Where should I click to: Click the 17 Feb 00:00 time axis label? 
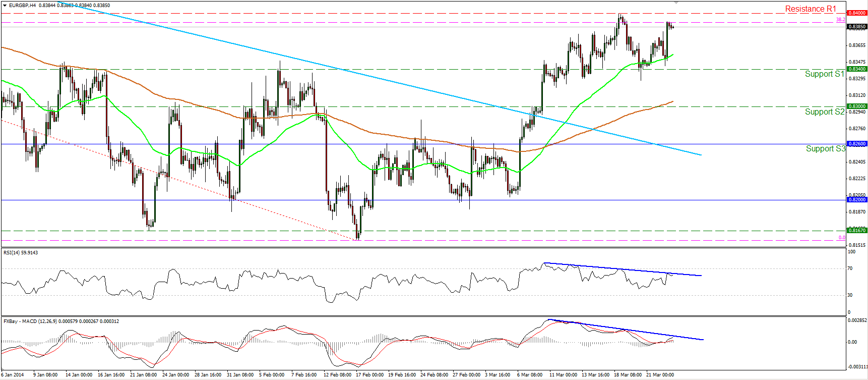click(369, 375)
